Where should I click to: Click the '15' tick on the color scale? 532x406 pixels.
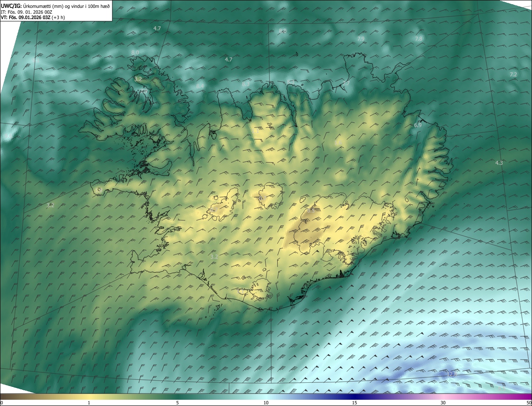355,403
